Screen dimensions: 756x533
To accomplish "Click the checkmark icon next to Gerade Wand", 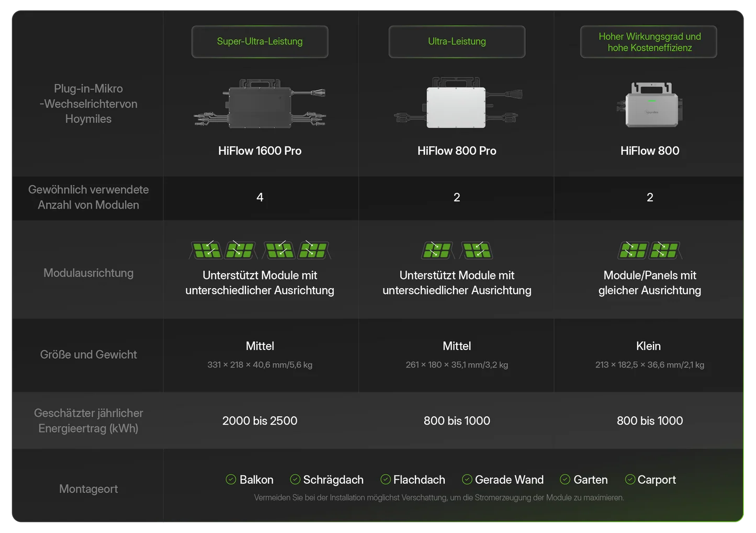I will (467, 479).
